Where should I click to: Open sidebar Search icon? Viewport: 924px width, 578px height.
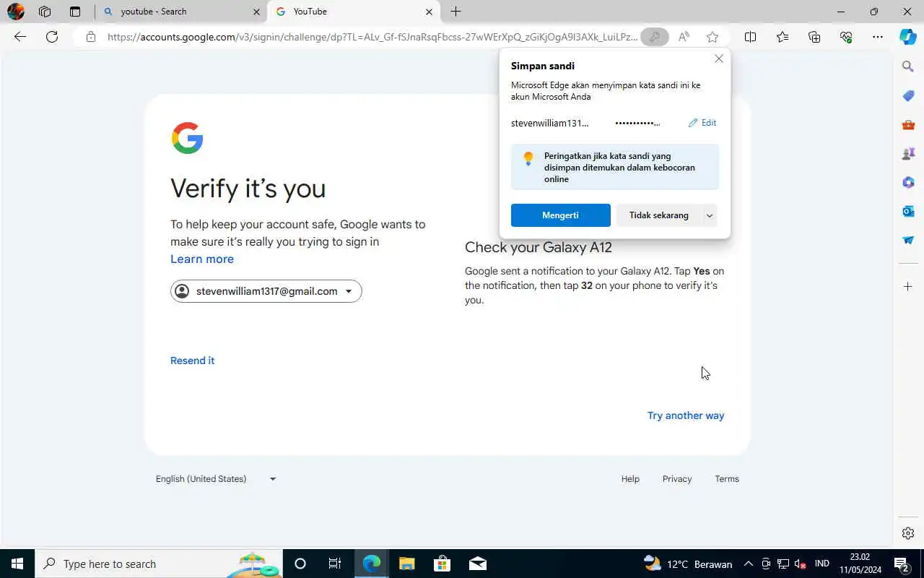coord(908,66)
